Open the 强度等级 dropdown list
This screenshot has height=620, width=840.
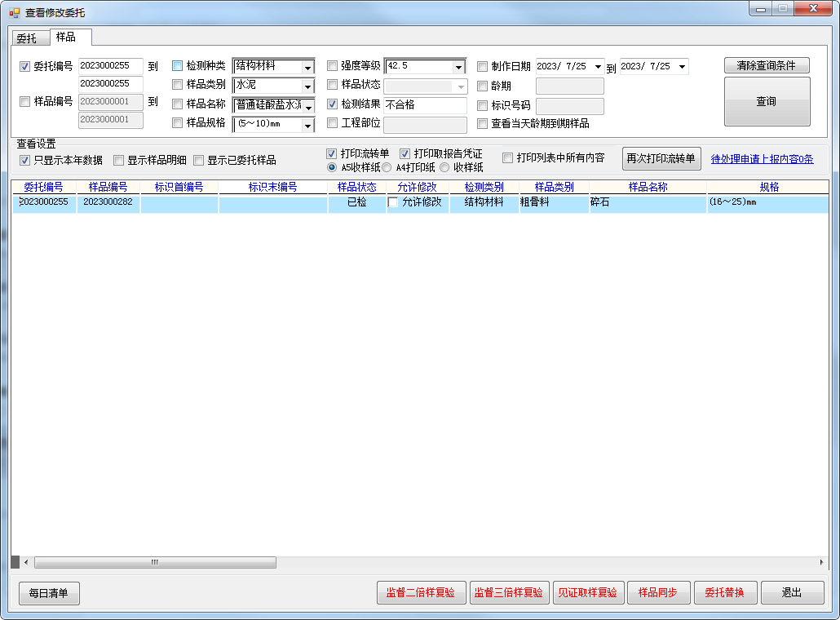(458, 67)
